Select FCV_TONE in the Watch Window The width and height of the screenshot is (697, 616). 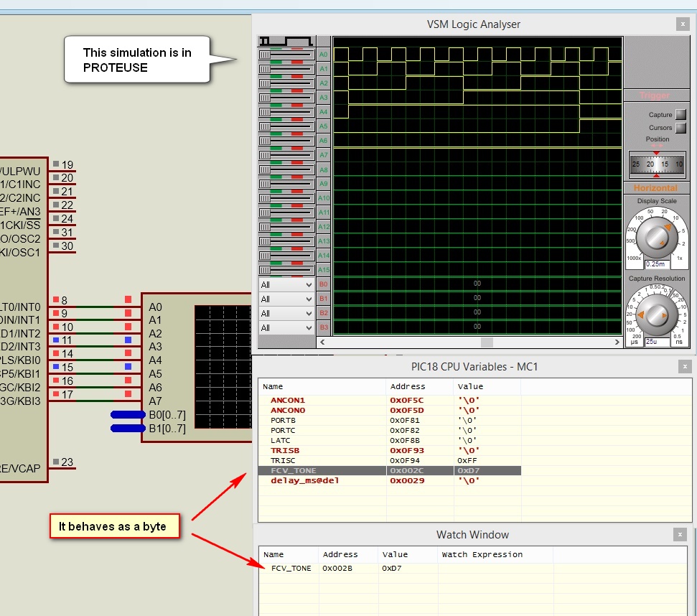(x=291, y=569)
